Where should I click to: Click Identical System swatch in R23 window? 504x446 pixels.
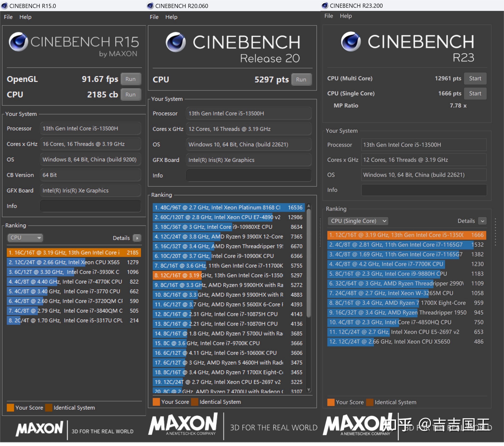[x=370, y=402]
